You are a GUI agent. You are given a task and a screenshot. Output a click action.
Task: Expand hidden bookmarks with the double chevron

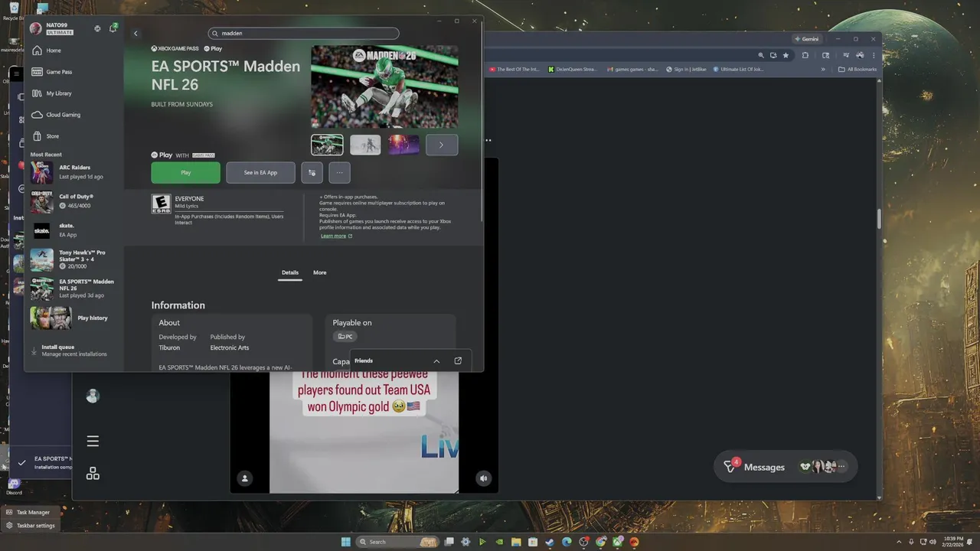click(823, 70)
